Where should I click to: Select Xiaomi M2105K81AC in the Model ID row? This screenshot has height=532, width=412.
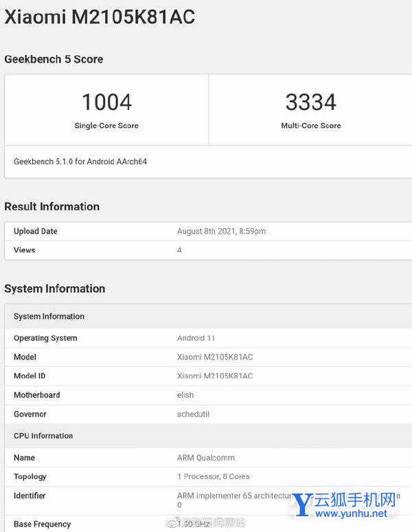click(215, 376)
